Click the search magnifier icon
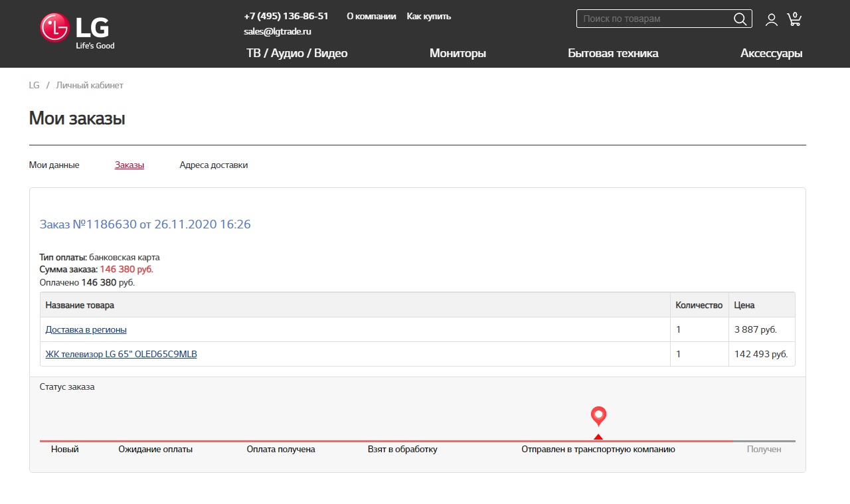This screenshot has height=504, width=850. tap(740, 19)
